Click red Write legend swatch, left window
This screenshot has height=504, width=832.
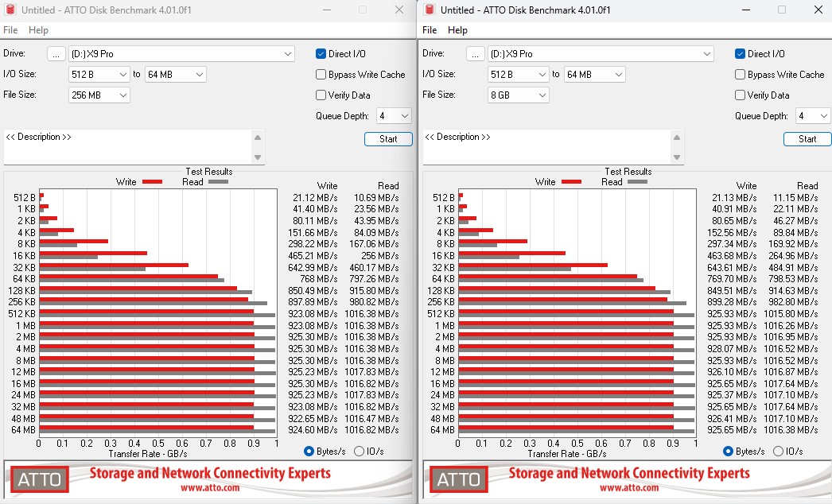pyautogui.click(x=152, y=182)
